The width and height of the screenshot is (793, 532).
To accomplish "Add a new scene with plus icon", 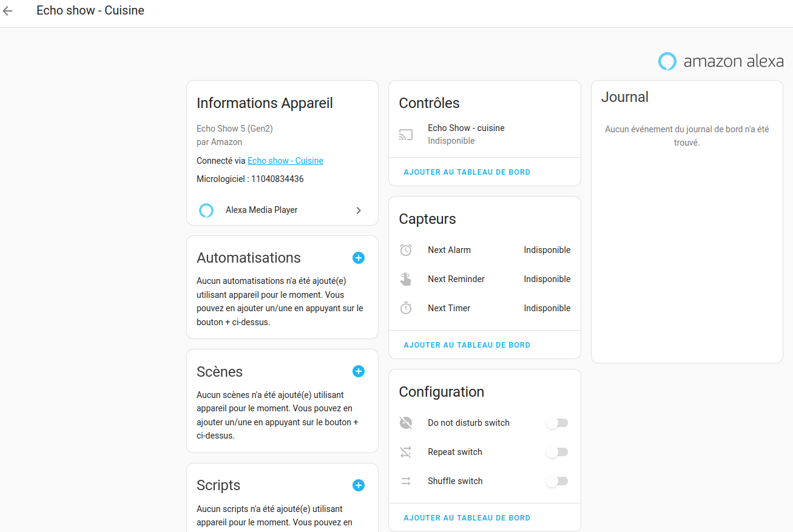I will [x=359, y=371].
